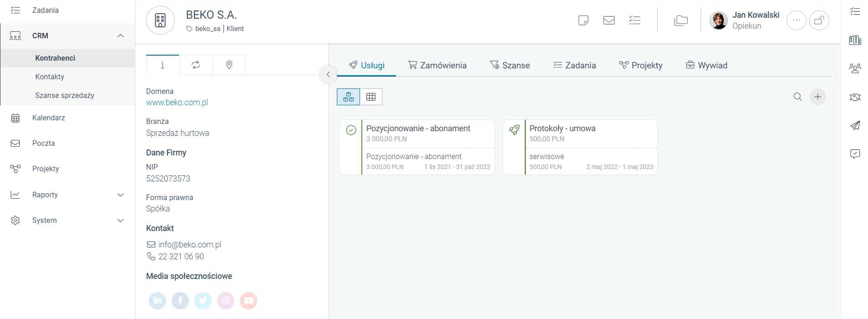The height and width of the screenshot is (319, 868).
Task: Open the www.beko.com.pl domain link
Action: pyautogui.click(x=177, y=103)
